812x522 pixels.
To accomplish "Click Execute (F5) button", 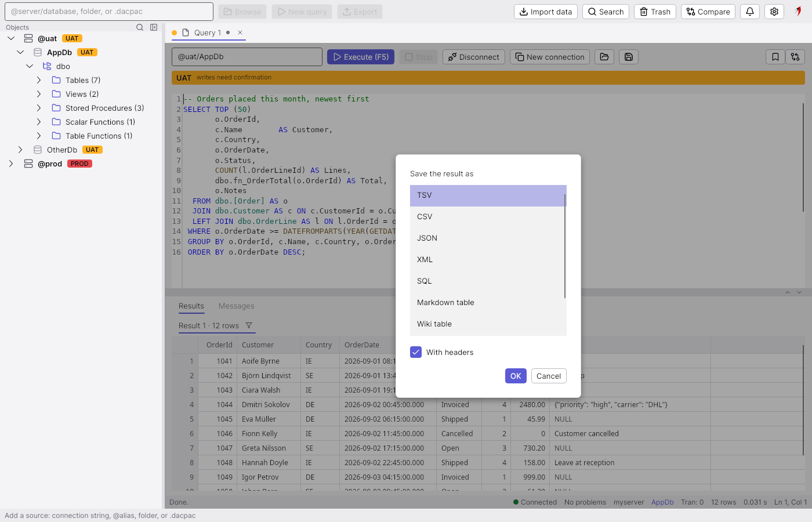I will click(361, 57).
